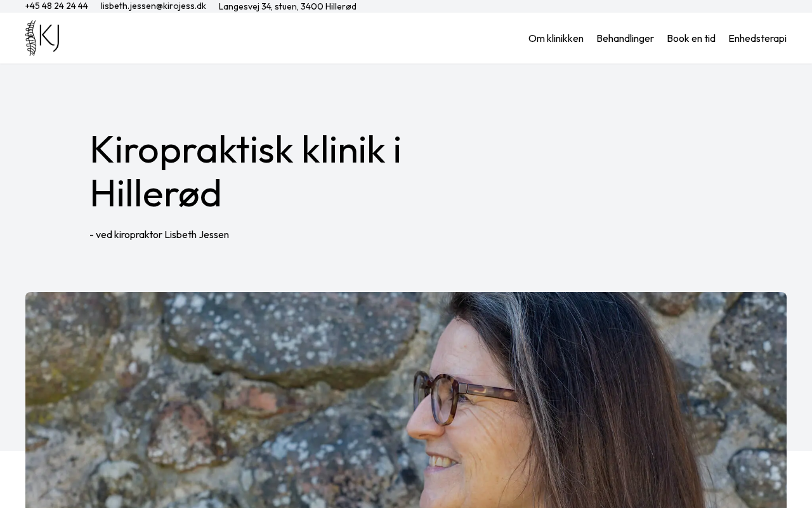Go to the Behandlinger page

[625, 38]
